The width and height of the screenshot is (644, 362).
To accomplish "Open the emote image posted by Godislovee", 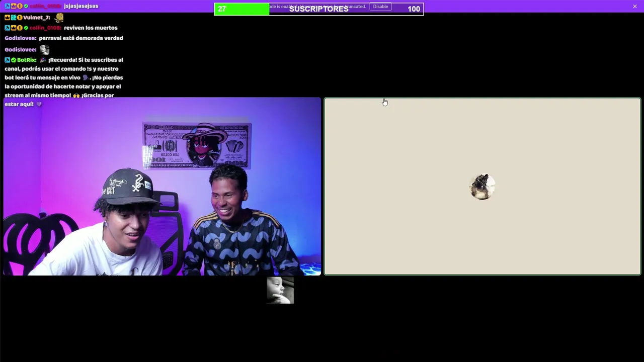I will [44, 49].
